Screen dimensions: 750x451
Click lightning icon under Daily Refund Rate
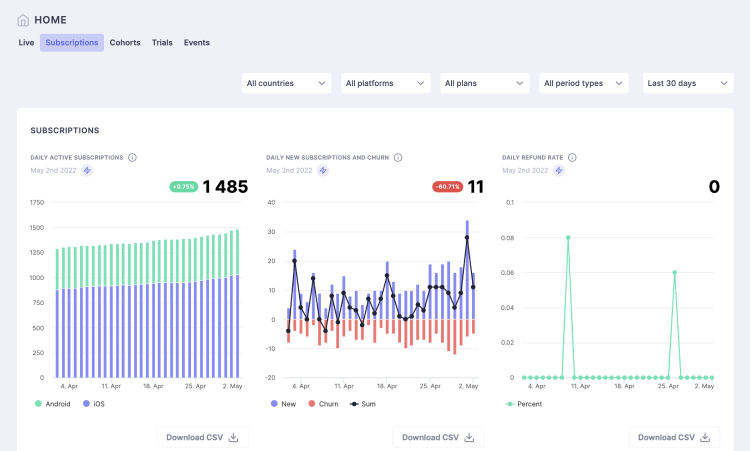click(559, 170)
